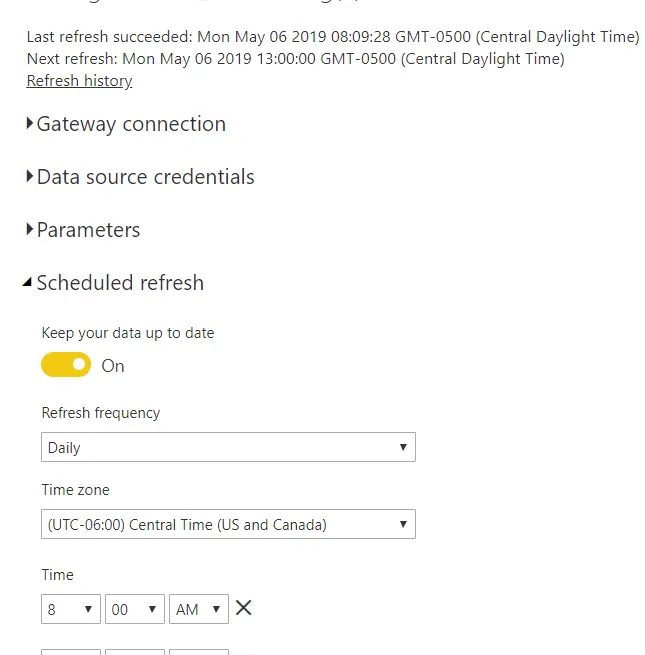Click the arrow icon in Time zone box

pyautogui.click(x=403, y=524)
